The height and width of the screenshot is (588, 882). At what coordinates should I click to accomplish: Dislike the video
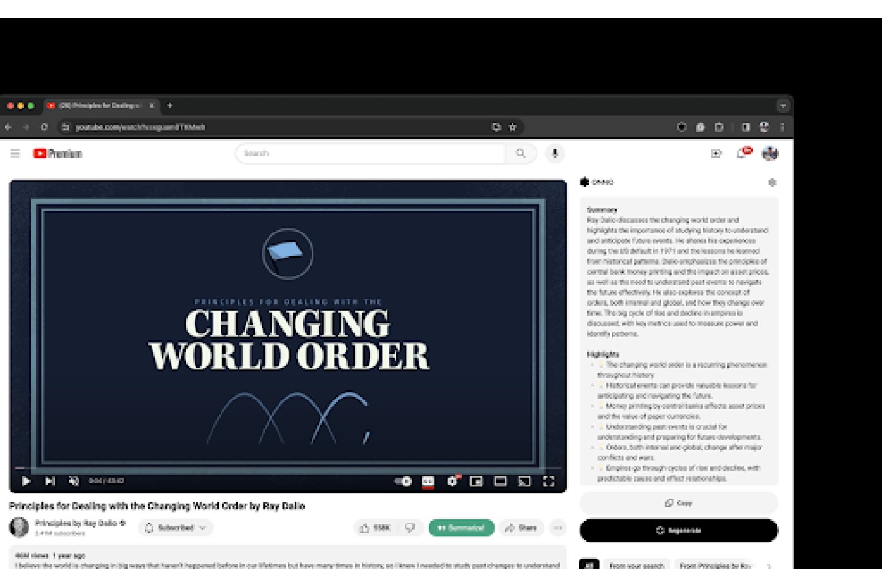click(x=410, y=528)
